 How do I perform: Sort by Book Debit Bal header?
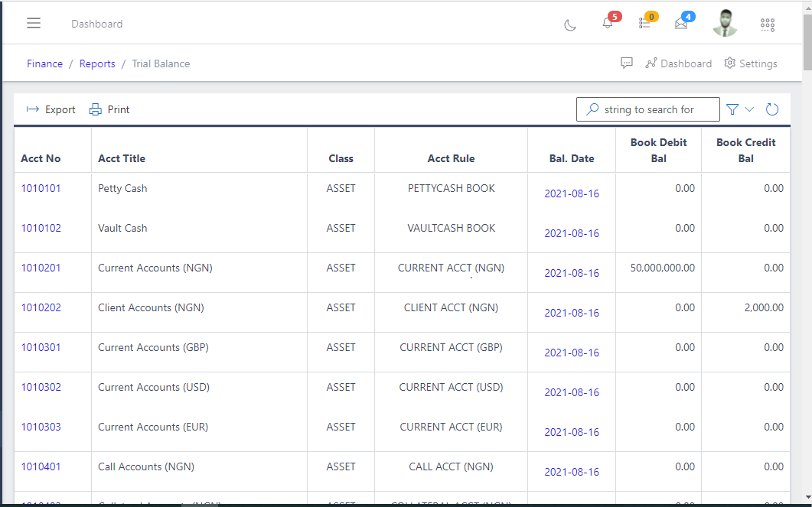tap(659, 150)
